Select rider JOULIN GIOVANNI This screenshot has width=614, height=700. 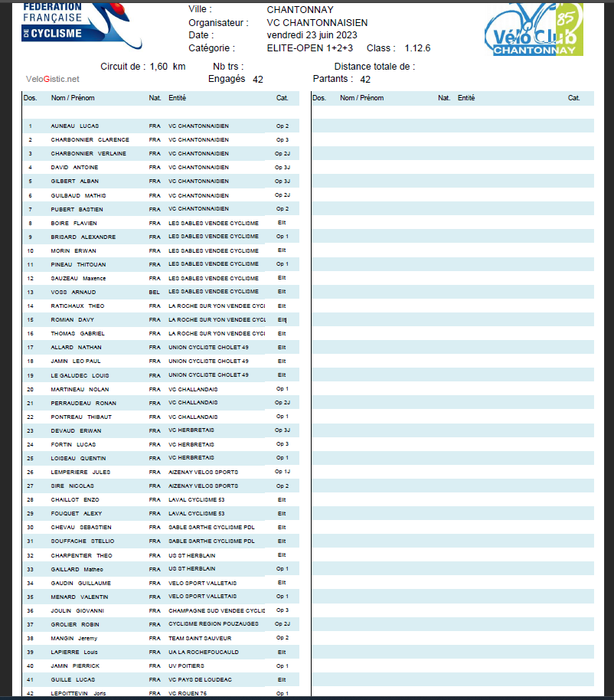[x=77, y=611]
